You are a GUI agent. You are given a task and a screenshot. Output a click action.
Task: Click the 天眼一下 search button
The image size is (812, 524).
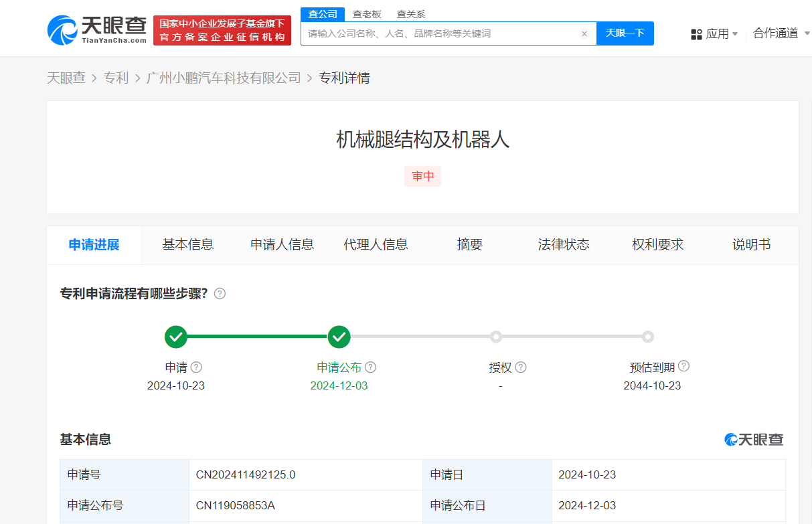tap(625, 33)
